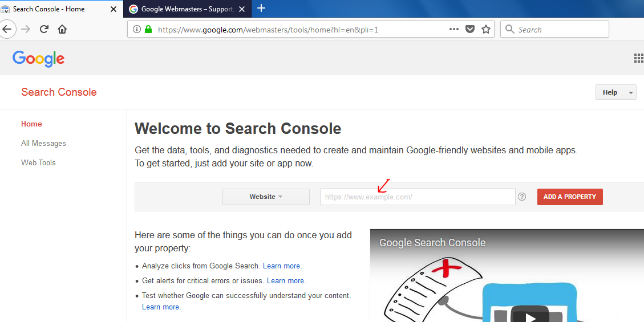Click the ADD A PROPERTY button
Viewport: 644px width, 322px height.
pos(570,197)
